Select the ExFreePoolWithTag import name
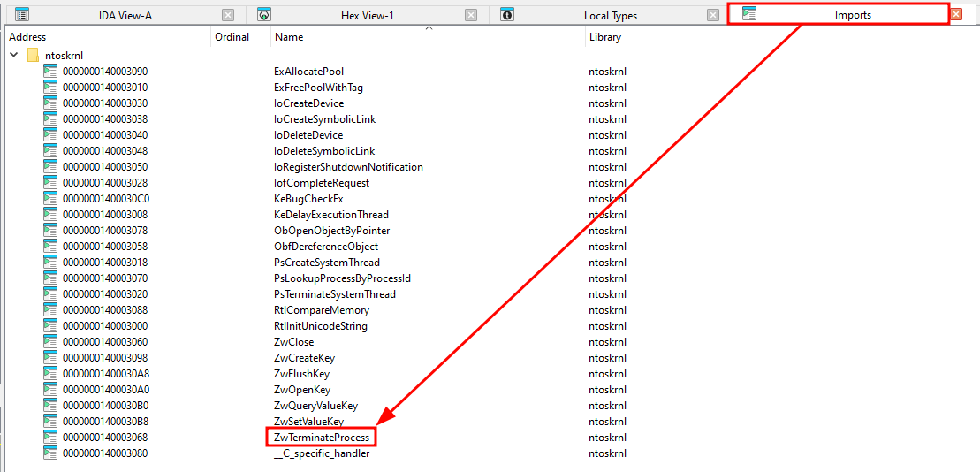This screenshot has height=472, width=980. (318, 87)
